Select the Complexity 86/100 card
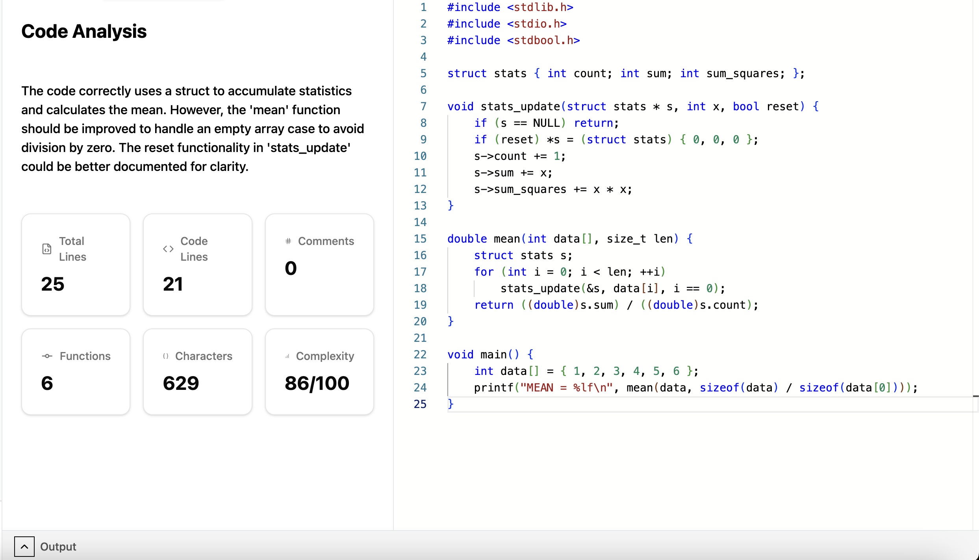Screen dimensions: 979x560 (x=319, y=371)
